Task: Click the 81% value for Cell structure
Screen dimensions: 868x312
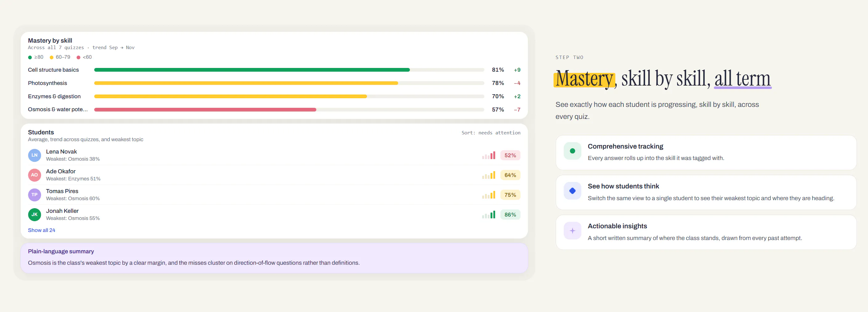Action: point(498,70)
